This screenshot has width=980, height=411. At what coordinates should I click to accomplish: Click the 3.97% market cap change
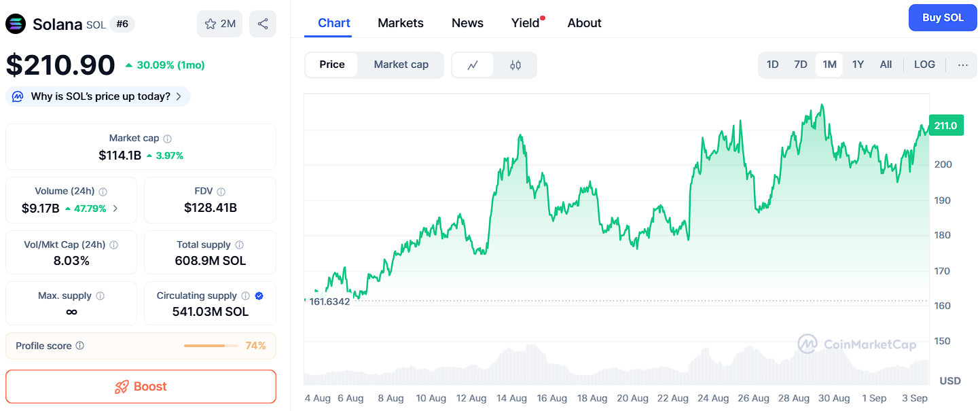pyautogui.click(x=170, y=156)
